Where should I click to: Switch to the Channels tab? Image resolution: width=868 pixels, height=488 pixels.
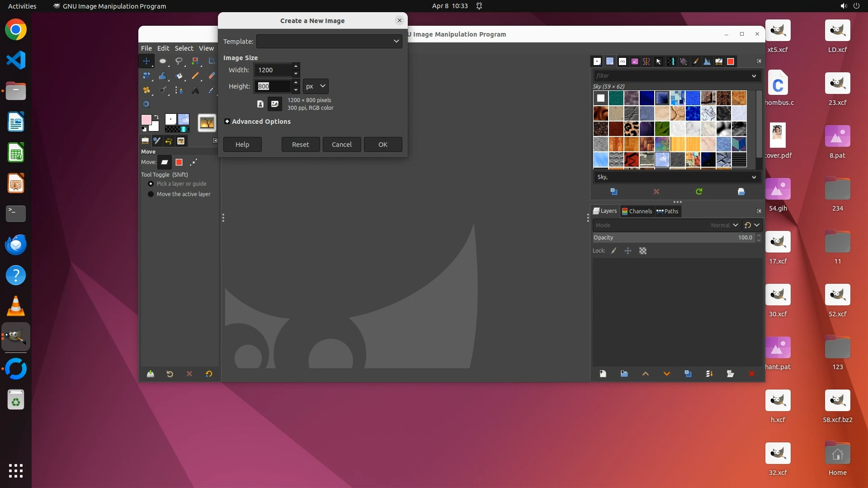click(x=637, y=211)
